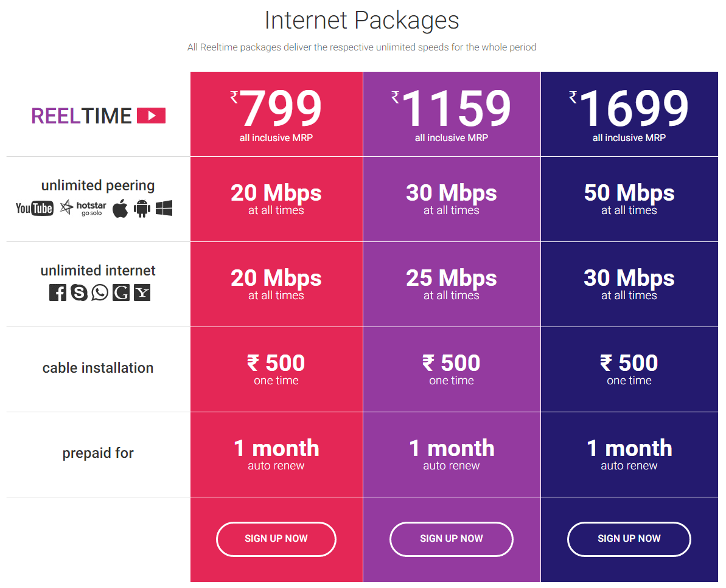Viewport: 726px width, 588px height.
Task: Click the Reeltime red play logo
Action: coord(152,116)
